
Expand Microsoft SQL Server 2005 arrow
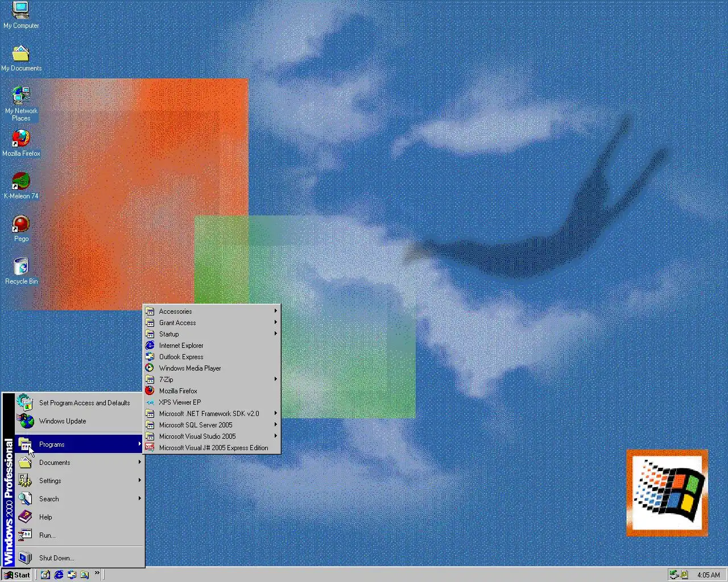click(x=276, y=425)
